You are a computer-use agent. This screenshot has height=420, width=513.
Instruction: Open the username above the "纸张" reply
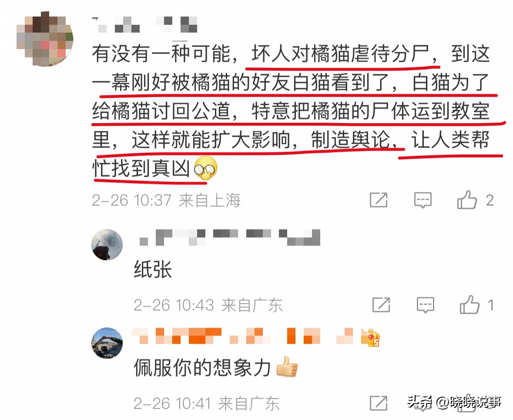tap(229, 237)
